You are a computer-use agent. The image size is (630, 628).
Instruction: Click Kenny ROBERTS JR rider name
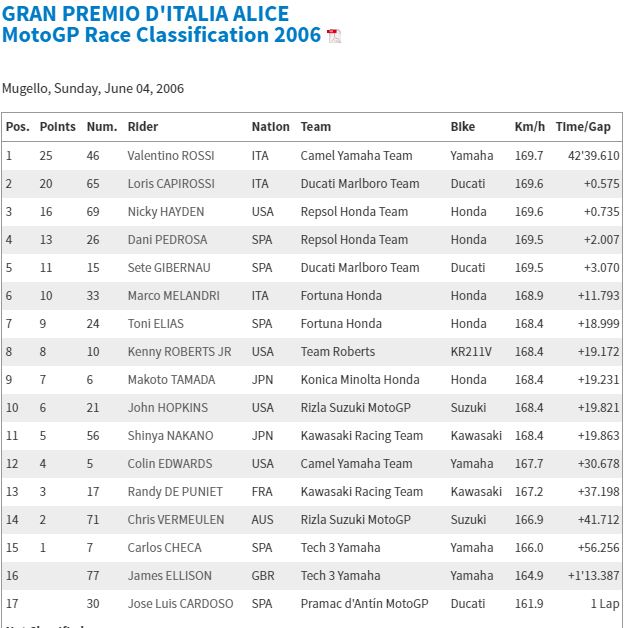(x=179, y=352)
